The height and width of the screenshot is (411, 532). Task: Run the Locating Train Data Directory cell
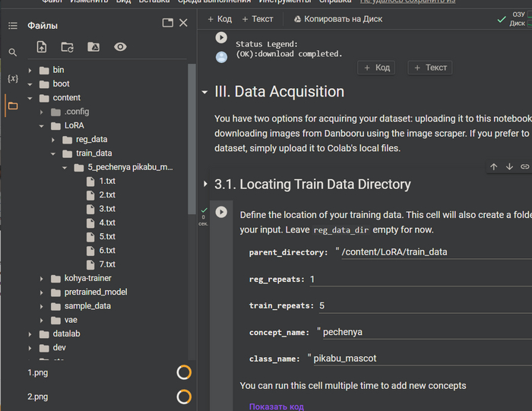pos(221,212)
